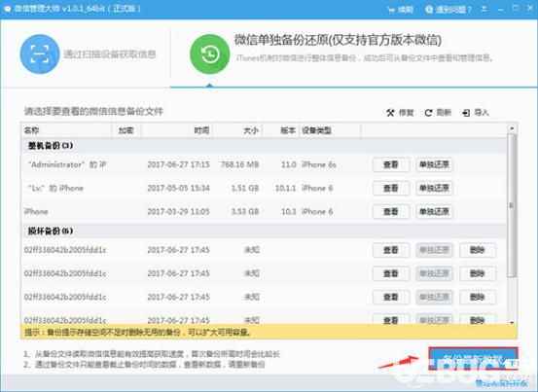
Task: Click the backup list vertical scrollbar thumb
Action: 512,205
